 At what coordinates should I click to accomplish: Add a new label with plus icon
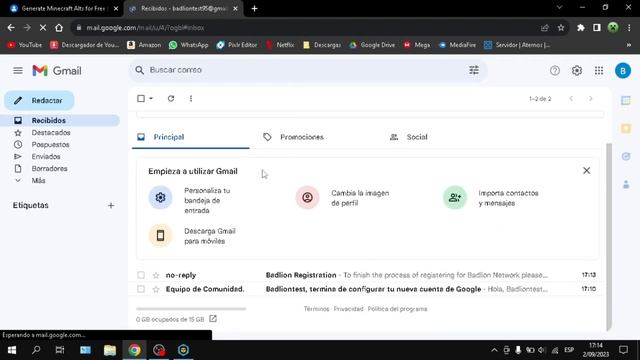111,205
